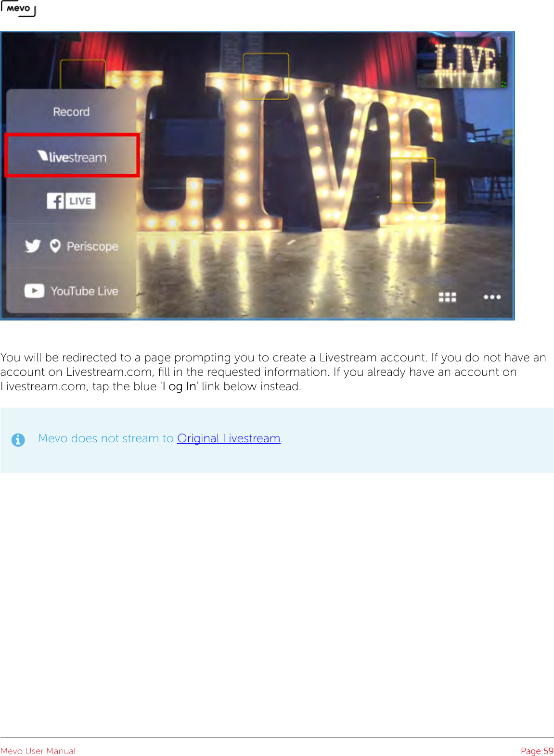Viewport: 554px width, 756px height.
Task: Click the YouTube play logo icon
Action: click(34, 291)
